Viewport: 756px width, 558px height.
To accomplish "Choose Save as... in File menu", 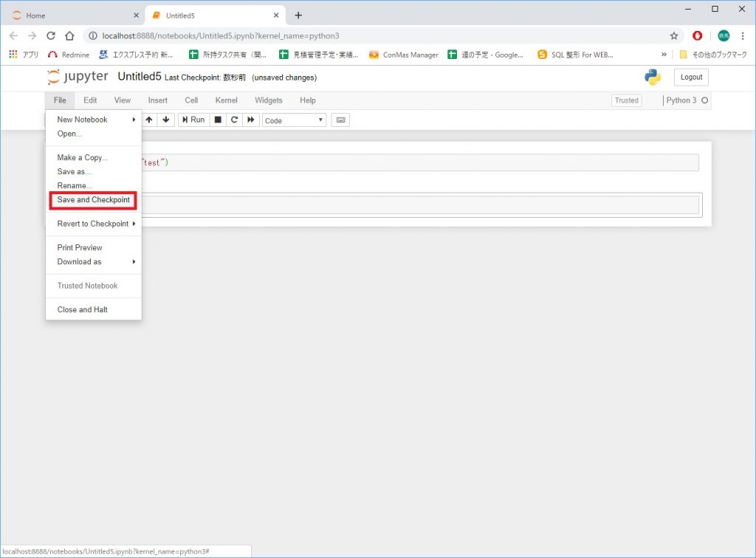I will tap(94, 171).
